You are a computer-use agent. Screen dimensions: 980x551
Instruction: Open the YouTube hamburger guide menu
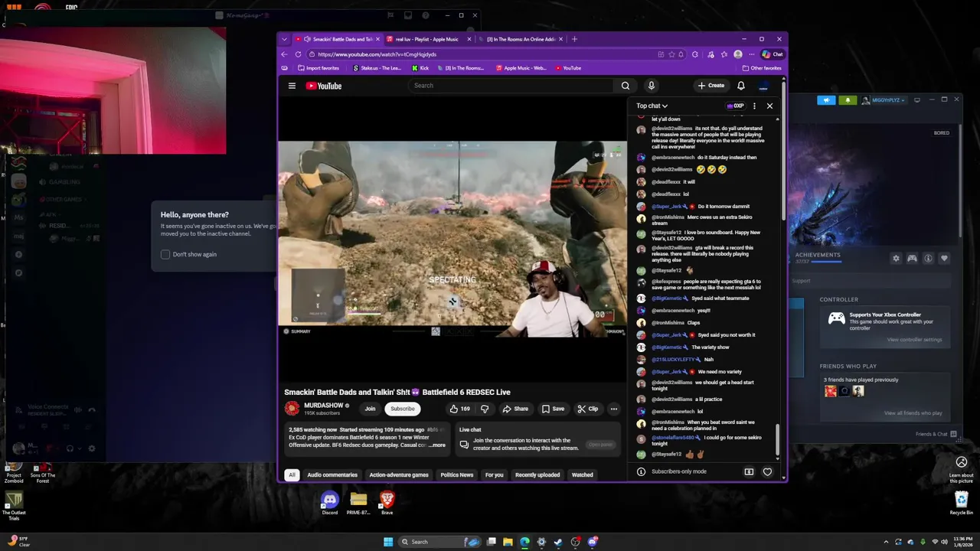coord(292,86)
